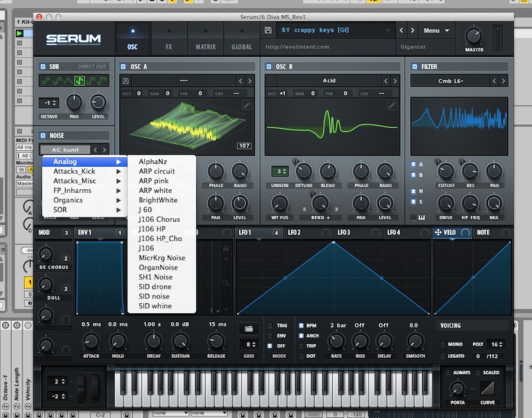Go to previous preset arrow
The image size is (532, 418).
[x=401, y=30]
